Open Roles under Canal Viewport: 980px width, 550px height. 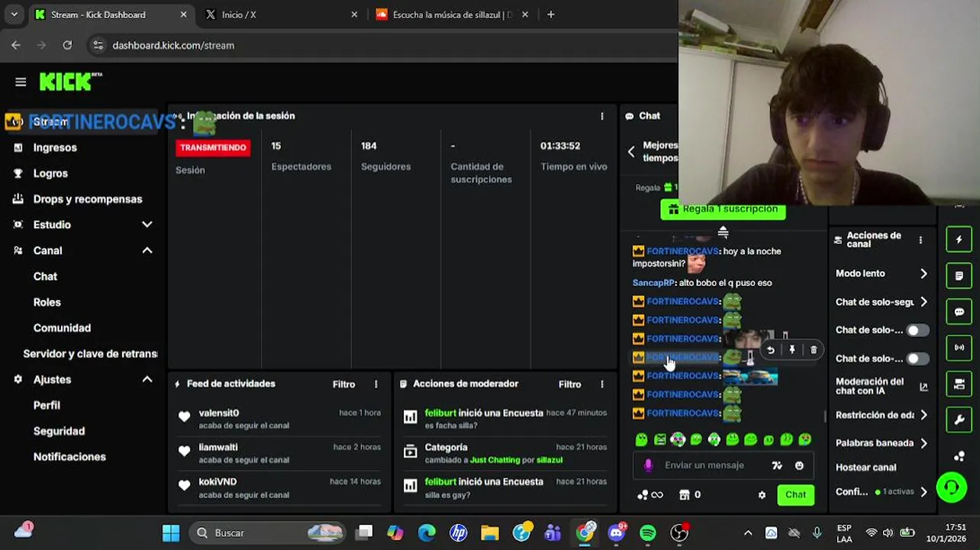47,302
